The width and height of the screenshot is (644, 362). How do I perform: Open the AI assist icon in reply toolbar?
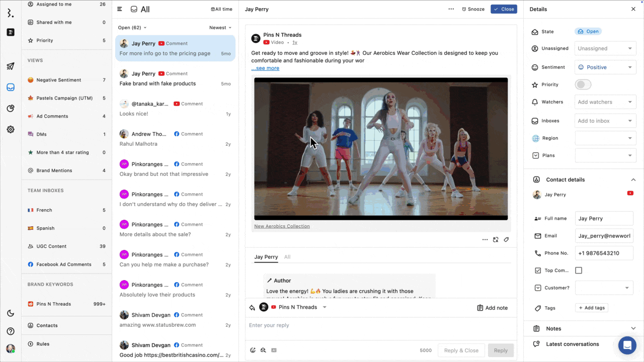274,350
